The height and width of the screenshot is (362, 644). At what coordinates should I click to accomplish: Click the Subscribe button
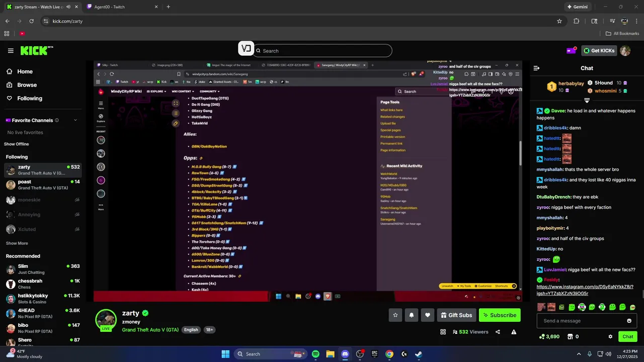point(500,315)
